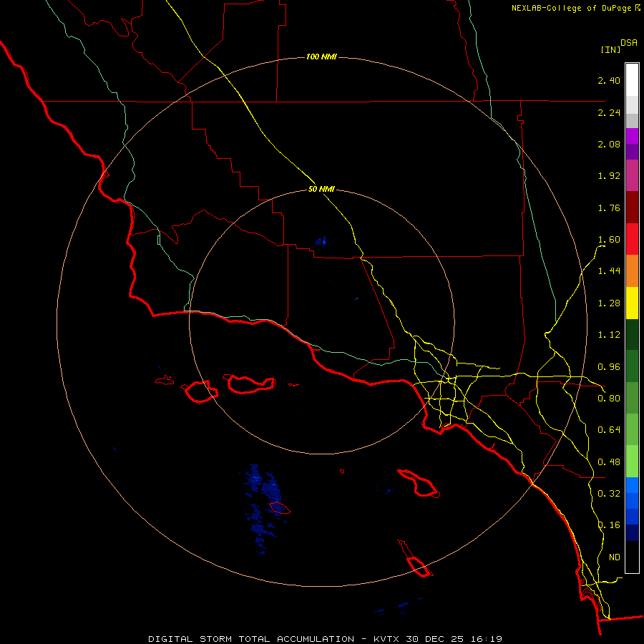
Task: Select the bright purple legend swatch
Action: pos(632,136)
